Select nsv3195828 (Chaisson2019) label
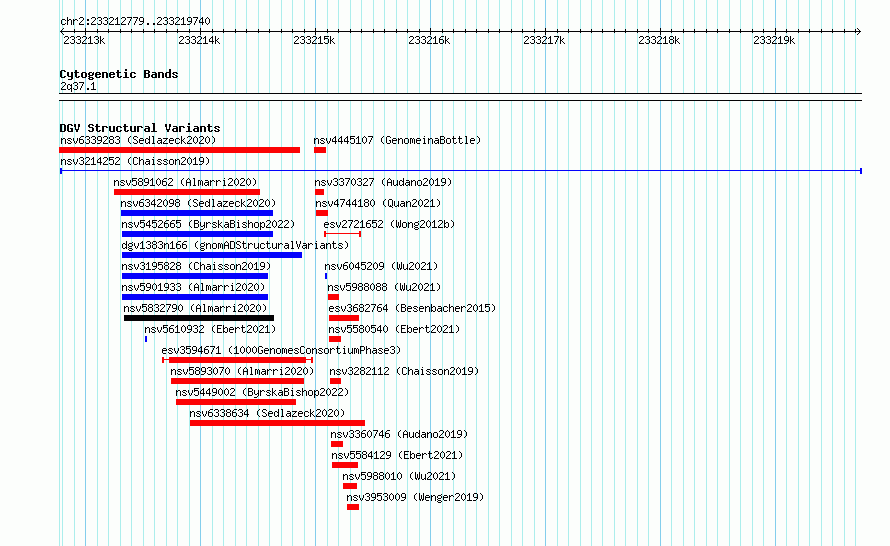 196,266
